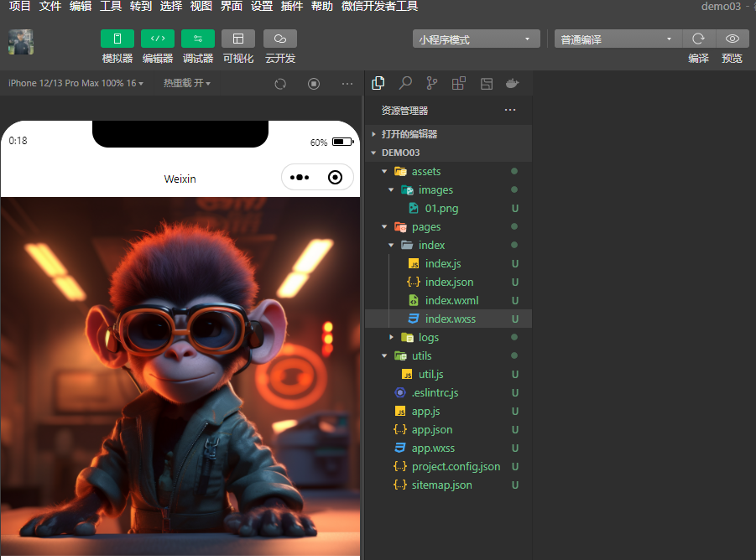Open the Source Control branch icon
The image size is (756, 560).
coord(432,83)
